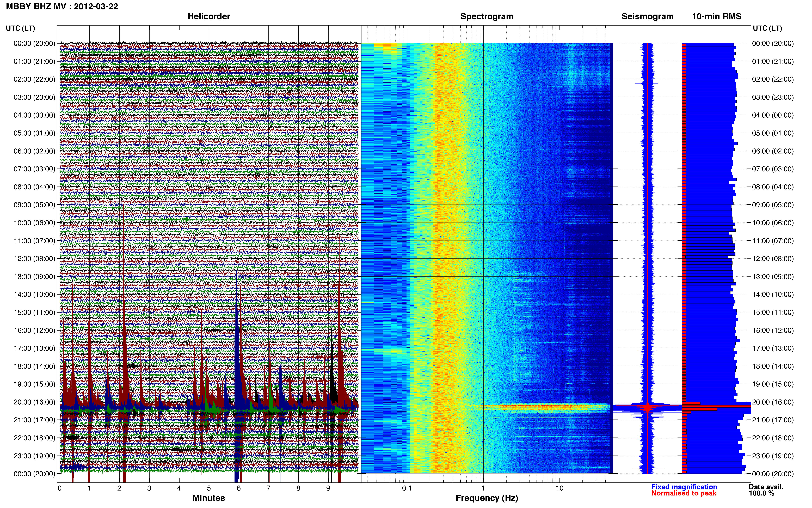Click left time label '03:00 (23:00)'
The width and height of the screenshot is (812, 508).
[34, 97]
